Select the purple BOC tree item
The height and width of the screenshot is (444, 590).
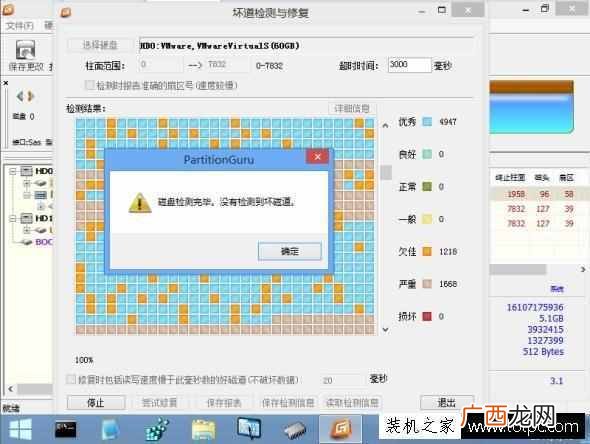click(44, 242)
